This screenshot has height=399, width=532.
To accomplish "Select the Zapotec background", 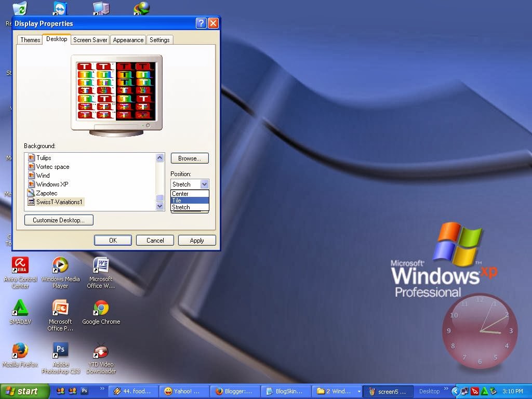I will [46, 193].
